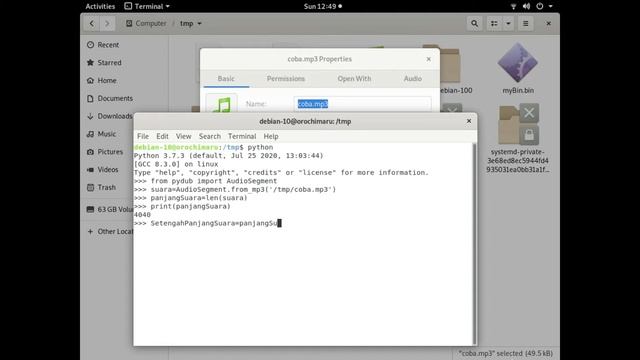Click the 'Python 3.7.3' version line
640x360 pixels.
pyautogui.click(x=229, y=156)
